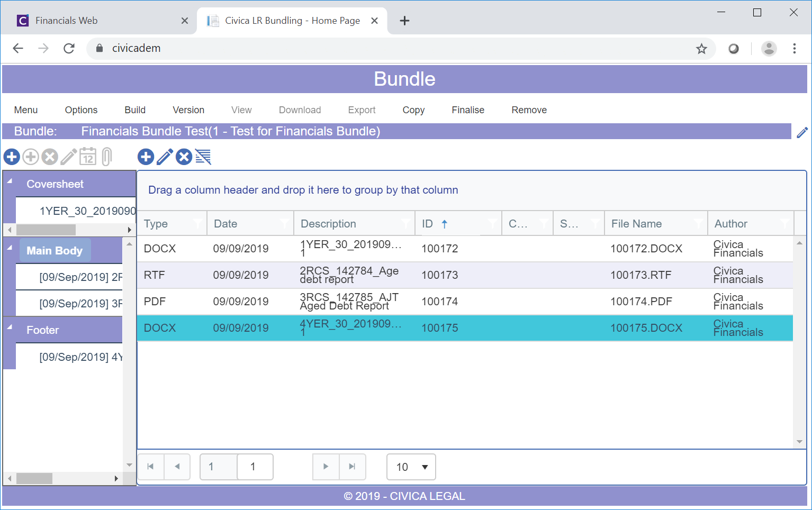The width and height of the screenshot is (812, 510).
Task: Open the filter for Type column
Action: tap(198, 223)
